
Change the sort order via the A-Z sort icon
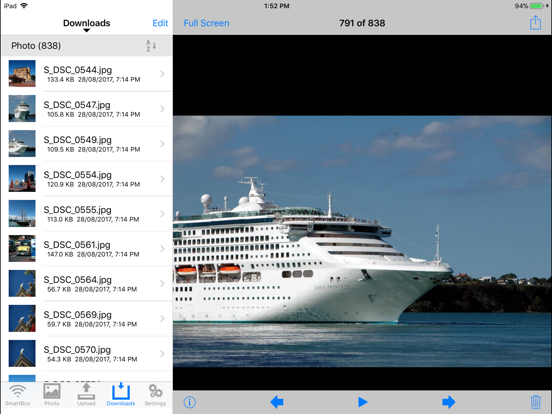point(151,46)
